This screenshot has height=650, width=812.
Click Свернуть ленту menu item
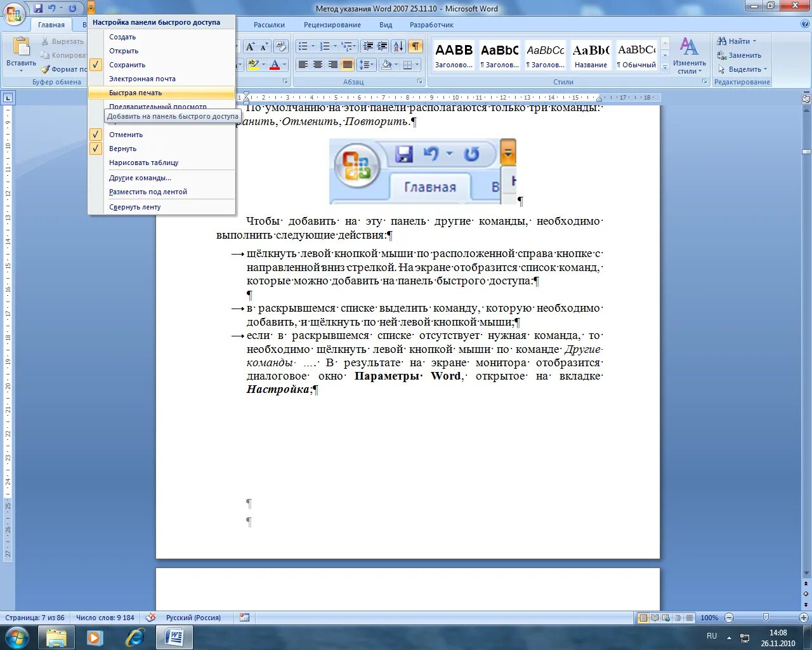[x=162, y=207]
